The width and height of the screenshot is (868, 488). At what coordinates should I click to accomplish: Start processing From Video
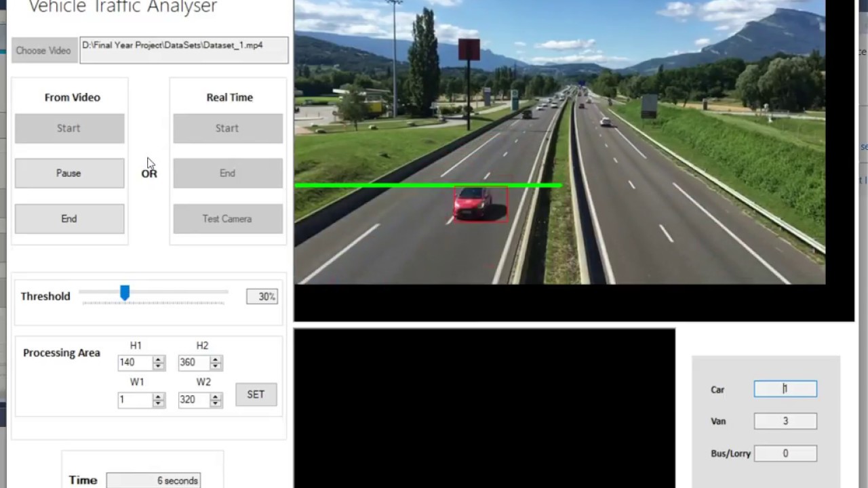coord(69,128)
